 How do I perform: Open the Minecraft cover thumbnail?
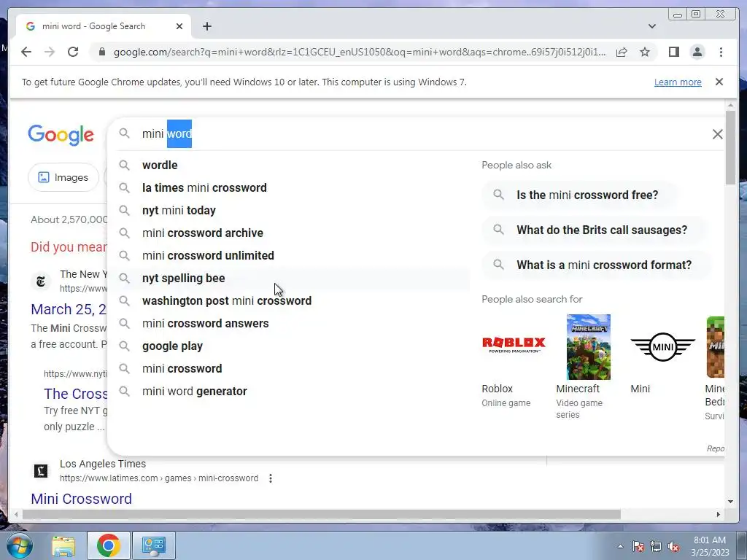(589, 346)
